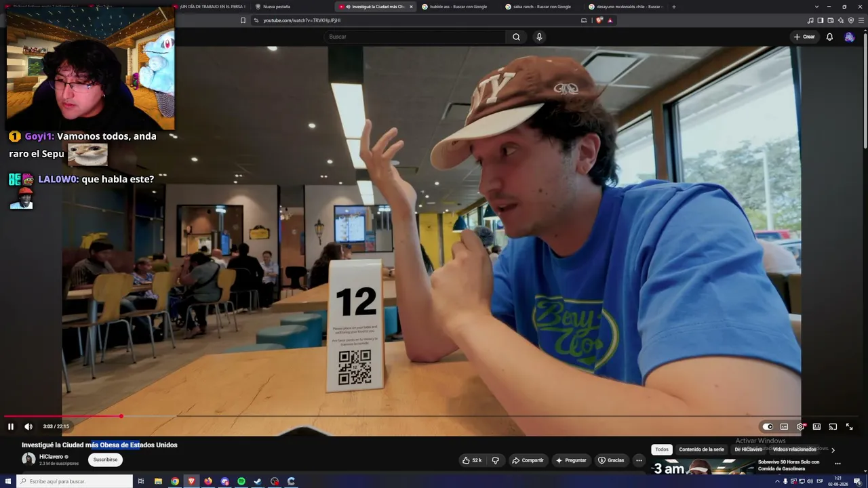Click the Gracias button
868x488 pixels.
click(611, 460)
